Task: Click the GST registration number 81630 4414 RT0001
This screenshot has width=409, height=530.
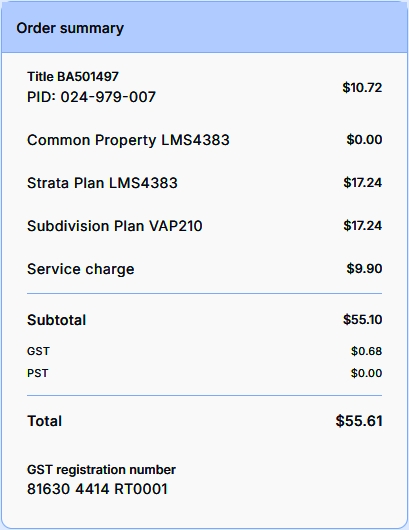Action: [97, 489]
